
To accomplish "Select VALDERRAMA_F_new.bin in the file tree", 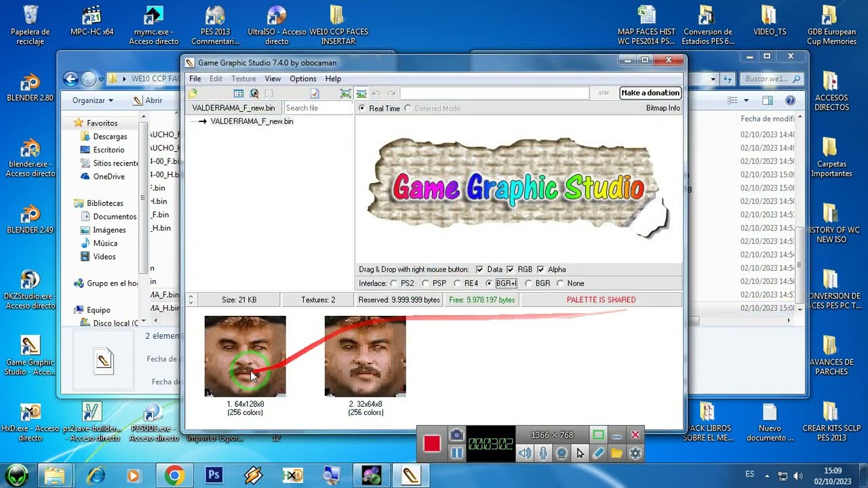I will [252, 121].
